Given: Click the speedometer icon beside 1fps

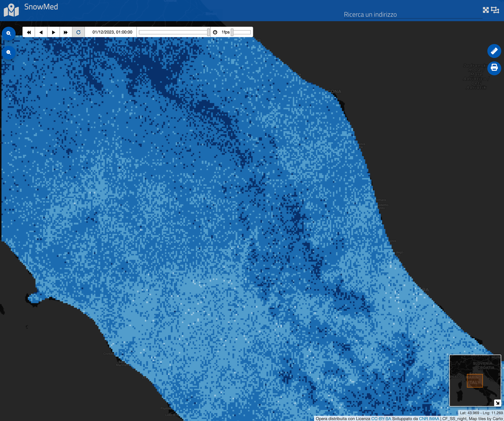Looking at the screenshot, I should [x=215, y=32].
